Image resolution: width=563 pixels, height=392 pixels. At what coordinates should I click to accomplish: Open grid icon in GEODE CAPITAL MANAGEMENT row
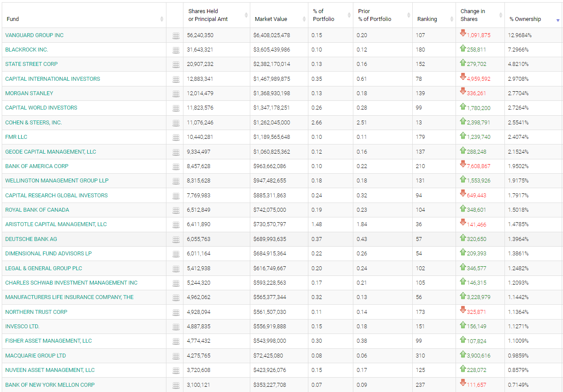point(176,152)
